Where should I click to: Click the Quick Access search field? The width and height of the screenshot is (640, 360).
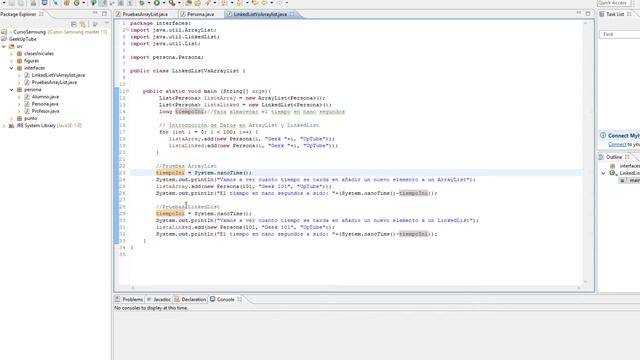tap(614, 3)
